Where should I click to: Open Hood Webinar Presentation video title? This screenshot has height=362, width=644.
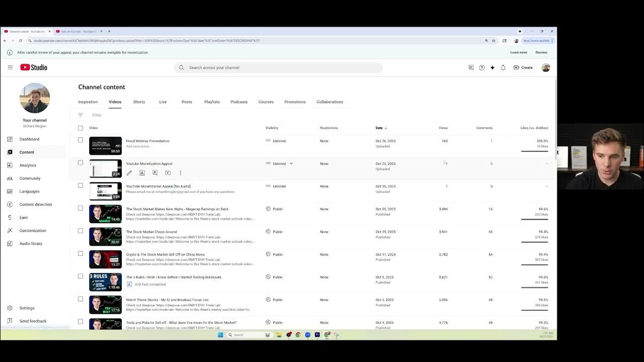(x=147, y=141)
